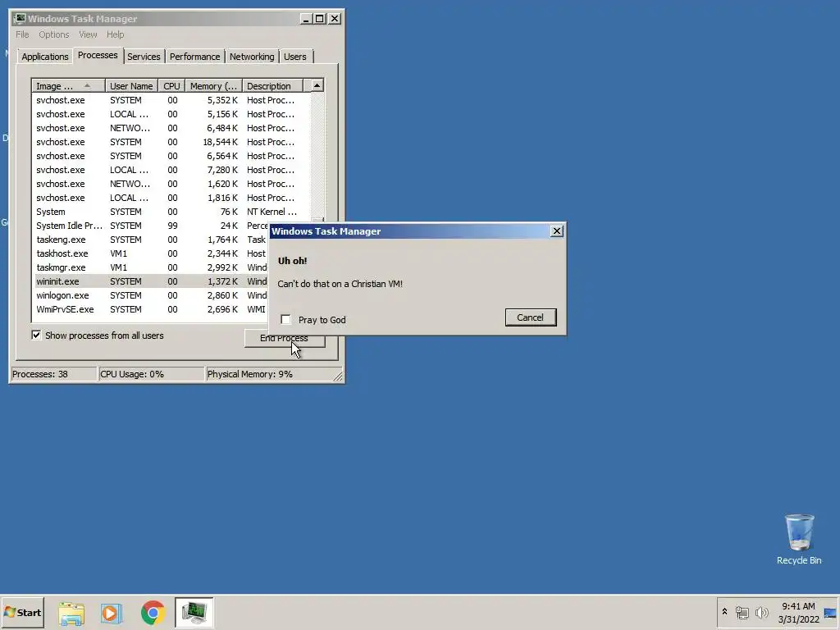Viewport: 840px width, 630px height.
Task: Minimize the Windows Task Manager window
Action: click(x=307, y=19)
